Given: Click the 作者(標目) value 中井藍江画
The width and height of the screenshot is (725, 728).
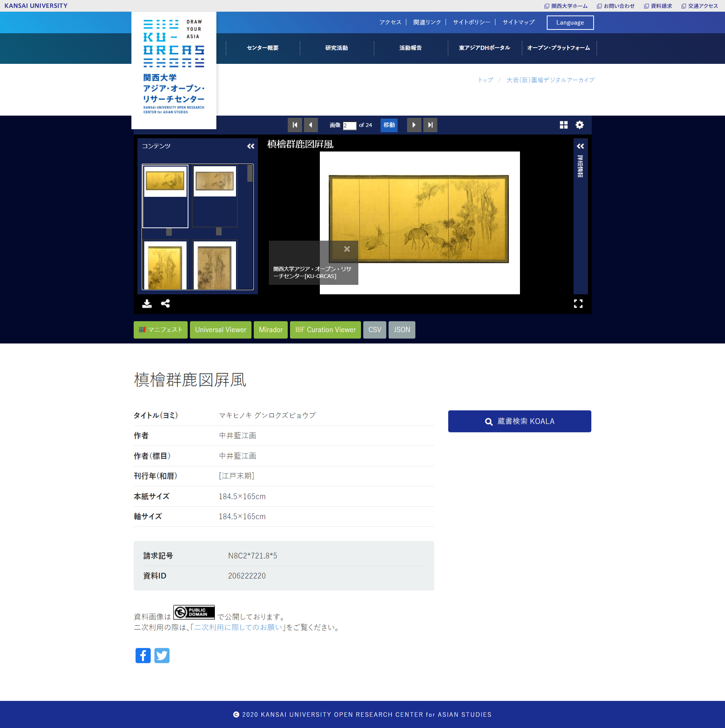Looking at the screenshot, I should tap(238, 456).
